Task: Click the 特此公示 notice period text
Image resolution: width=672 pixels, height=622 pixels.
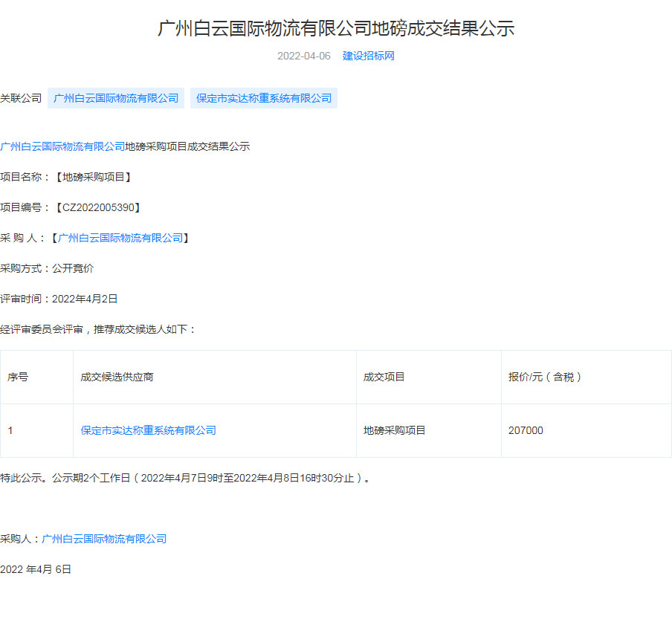Action: pos(185,478)
